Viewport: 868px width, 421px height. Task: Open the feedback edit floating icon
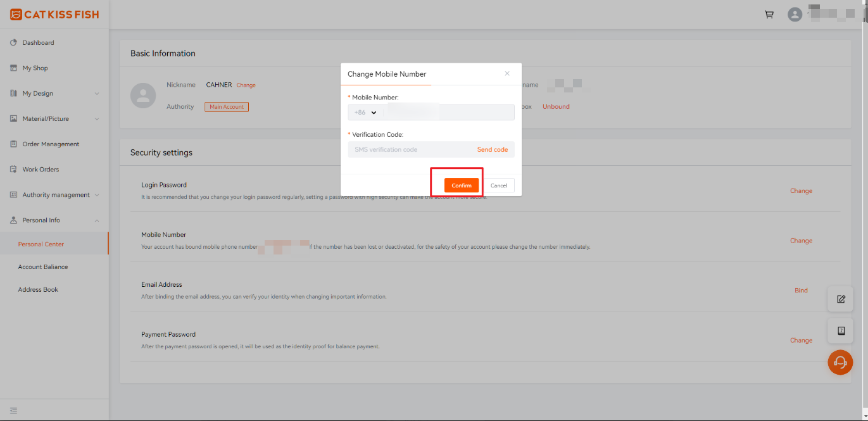(841, 299)
